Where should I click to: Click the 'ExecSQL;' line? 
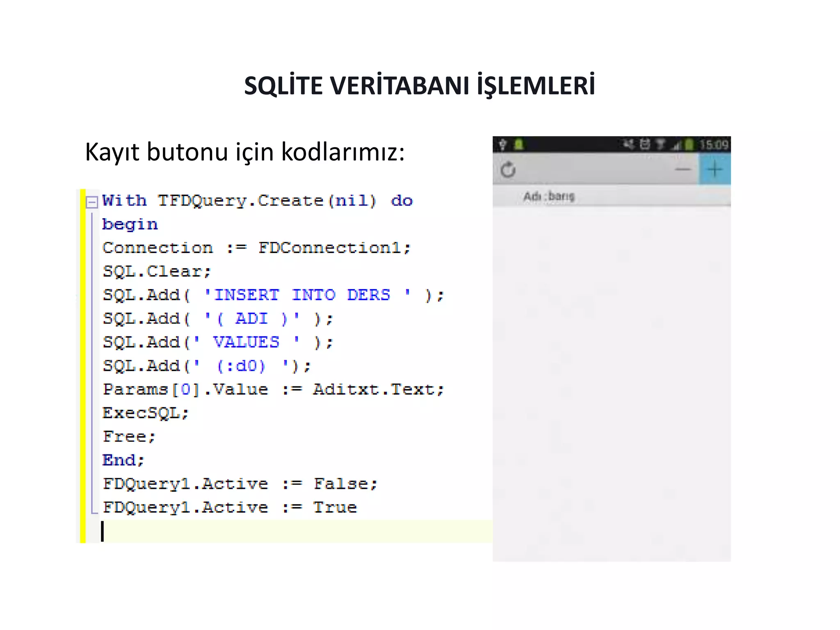[x=146, y=413]
